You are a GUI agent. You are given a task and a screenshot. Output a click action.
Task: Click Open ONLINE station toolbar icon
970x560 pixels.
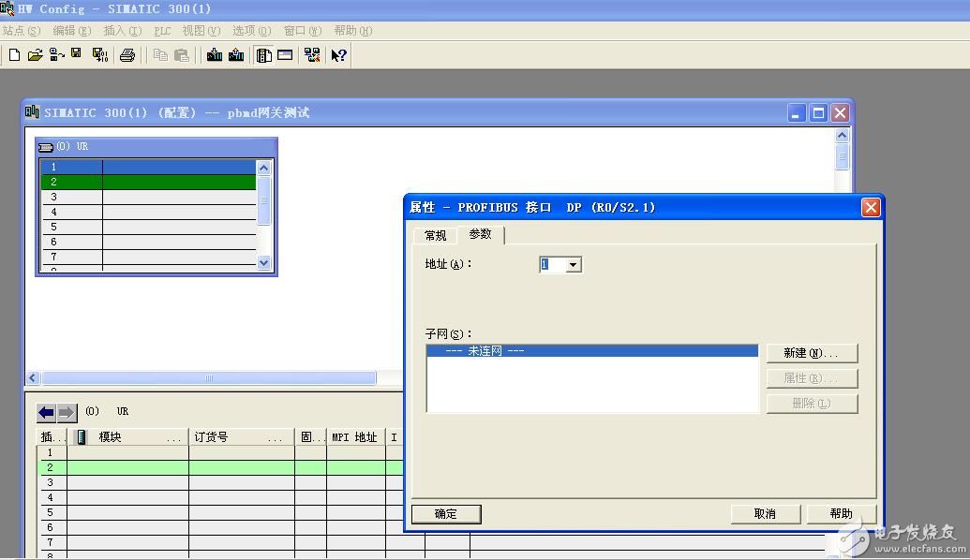tap(56, 55)
